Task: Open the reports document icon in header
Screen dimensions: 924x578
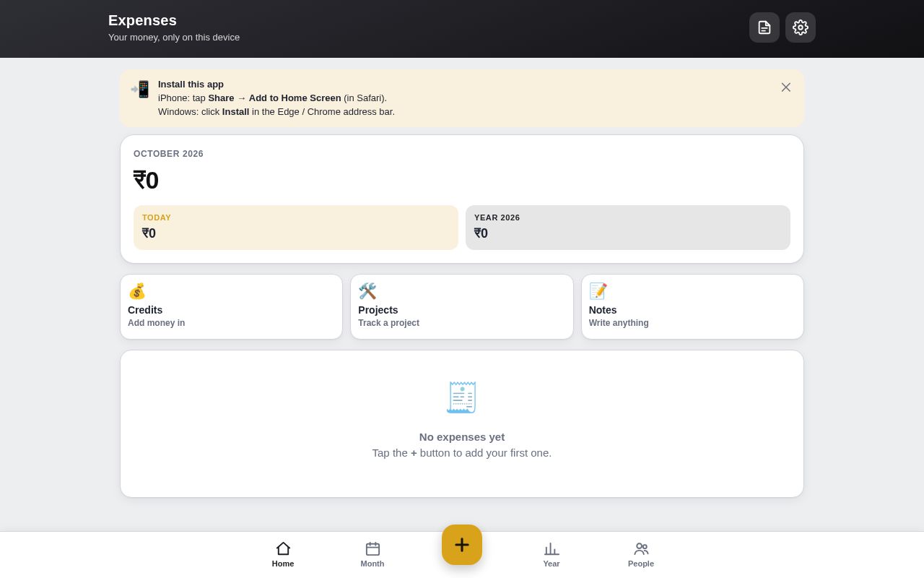Action: point(764,27)
